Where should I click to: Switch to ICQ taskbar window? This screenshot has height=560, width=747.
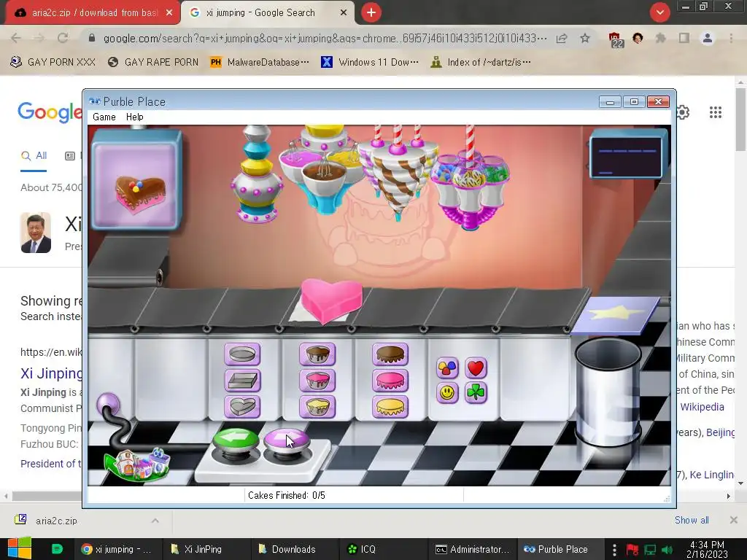coord(382,549)
